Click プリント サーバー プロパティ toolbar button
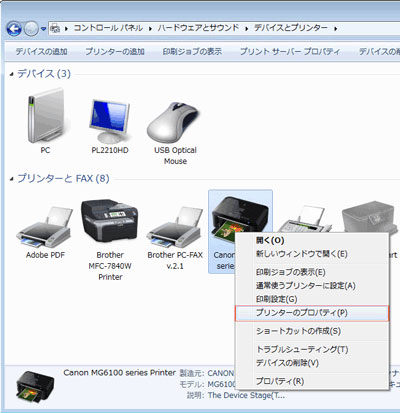This screenshot has height=413, width=400. (x=290, y=51)
